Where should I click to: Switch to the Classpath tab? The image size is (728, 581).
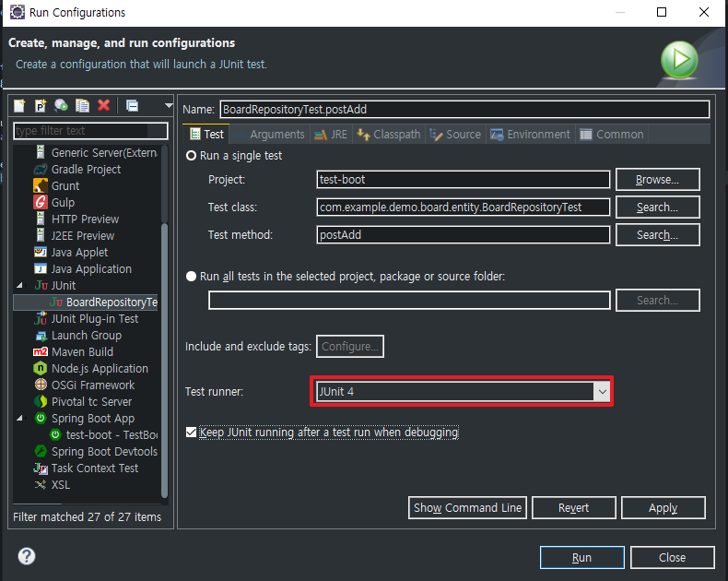click(x=389, y=135)
